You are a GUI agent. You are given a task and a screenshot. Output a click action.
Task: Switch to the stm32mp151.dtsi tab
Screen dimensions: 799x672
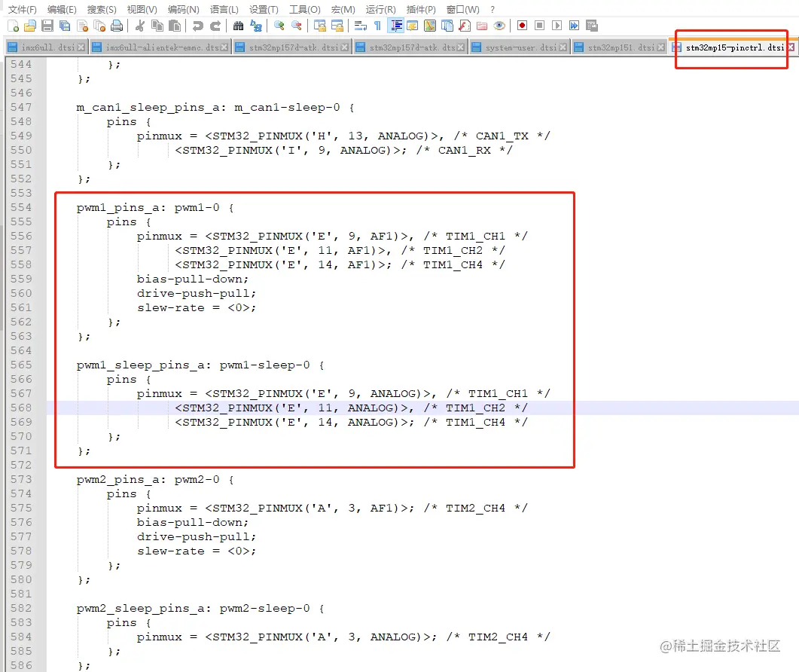tap(619, 47)
